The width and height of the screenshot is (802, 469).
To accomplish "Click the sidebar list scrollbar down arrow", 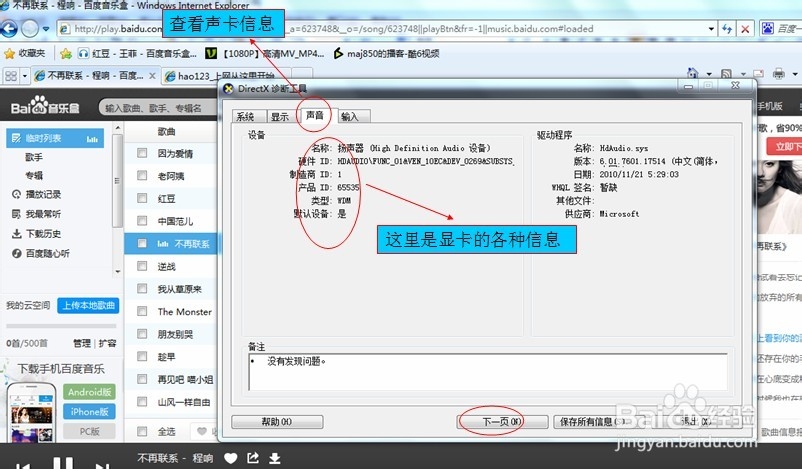I will (x=118, y=271).
